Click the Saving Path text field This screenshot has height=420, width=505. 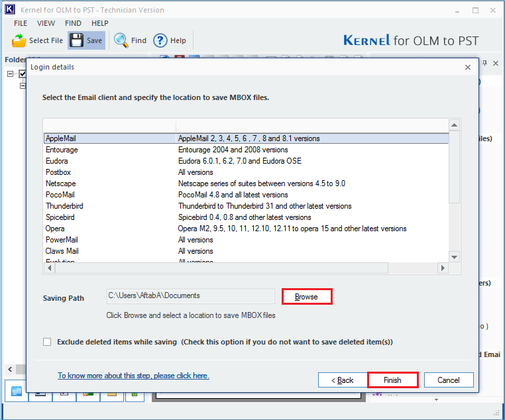click(x=191, y=296)
